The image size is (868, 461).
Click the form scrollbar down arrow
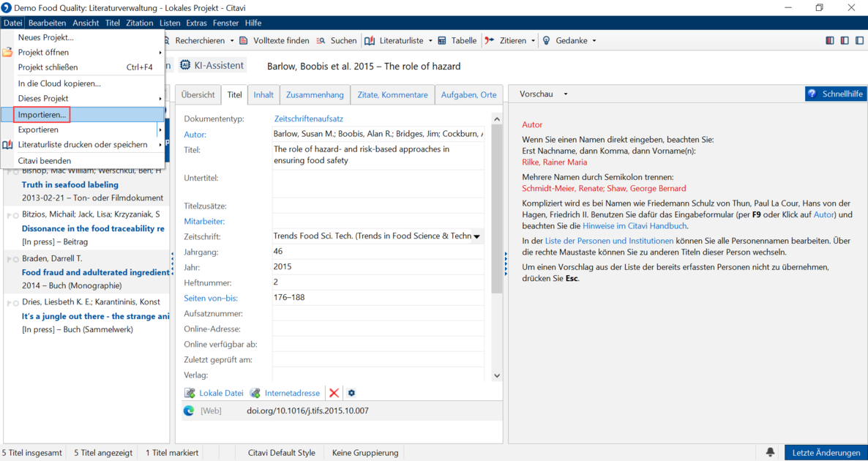point(496,375)
